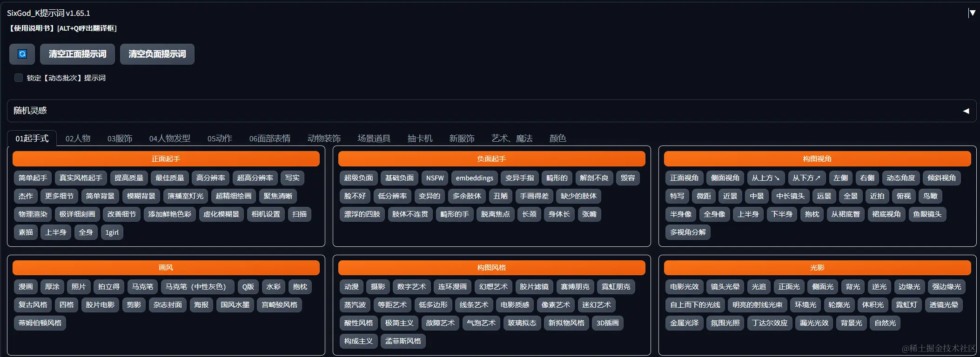
Task: Click the 从上方↘ view tag
Action: pyautogui.click(x=765, y=178)
